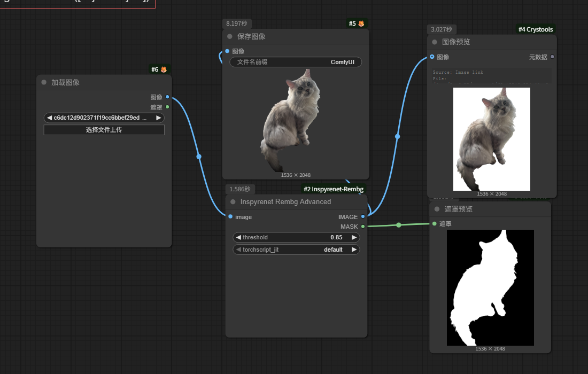Select previous image file with left arrow
The image size is (588, 374).
pyautogui.click(x=49, y=118)
